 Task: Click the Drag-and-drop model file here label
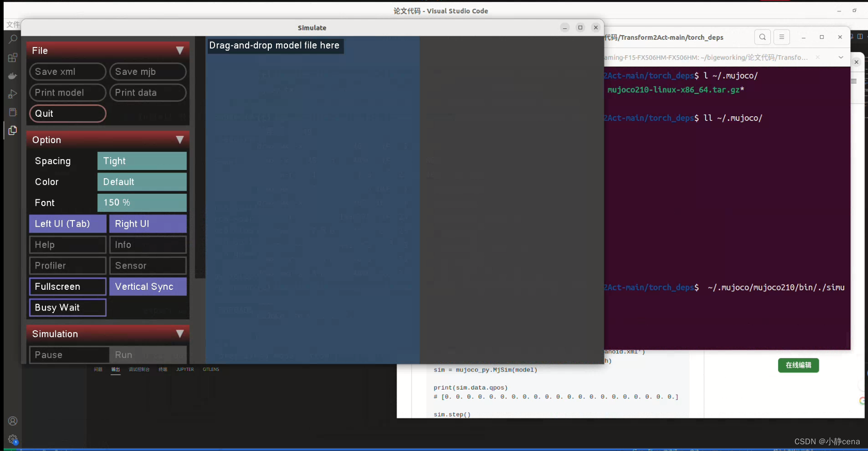click(275, 45)
